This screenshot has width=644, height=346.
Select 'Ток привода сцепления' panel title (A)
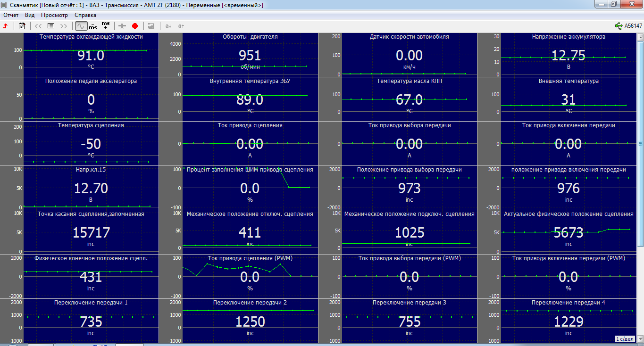pos(250,125)
